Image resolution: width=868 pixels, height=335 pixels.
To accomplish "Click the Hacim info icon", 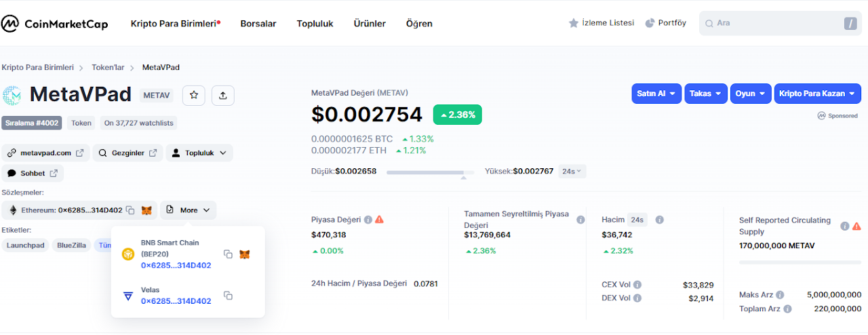I will pos(659,220).
